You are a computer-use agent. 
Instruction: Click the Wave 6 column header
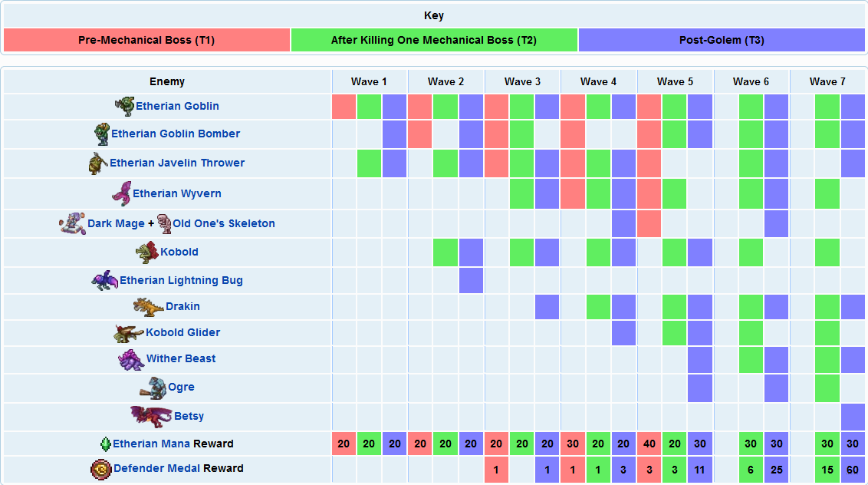[751, 81]
